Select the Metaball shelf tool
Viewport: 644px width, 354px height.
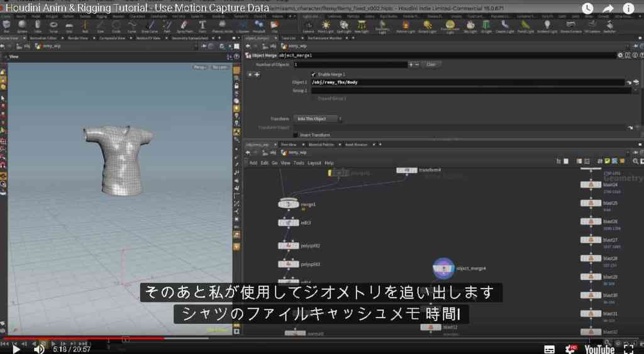point(258,26)
